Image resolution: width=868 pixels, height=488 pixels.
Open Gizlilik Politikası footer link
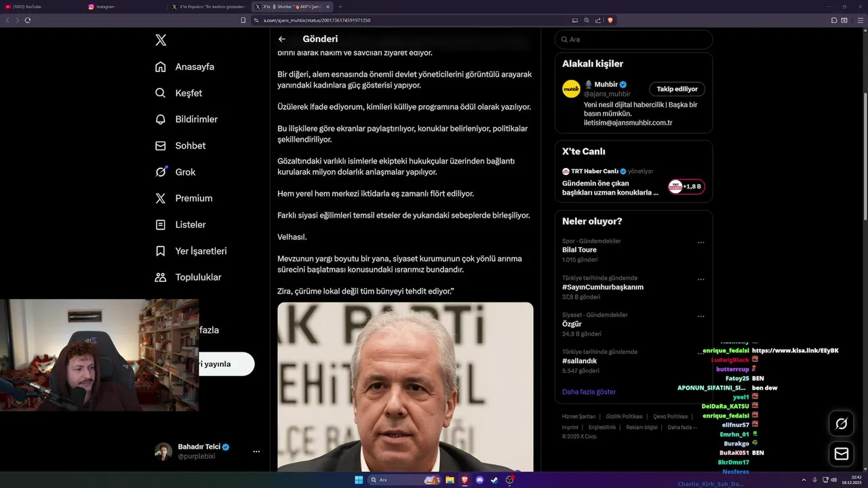[x=624, y=416]
